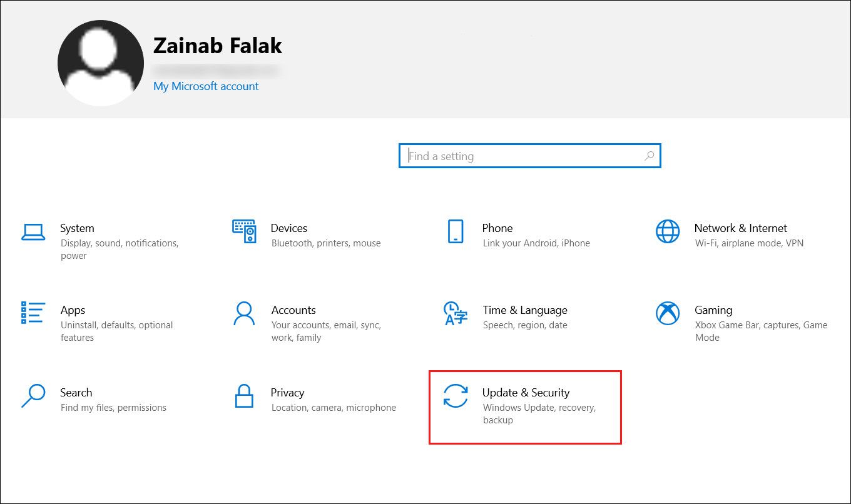851x504 pixels.
Task: Click the search magnifier inside the search box
Action: point(649,156)
